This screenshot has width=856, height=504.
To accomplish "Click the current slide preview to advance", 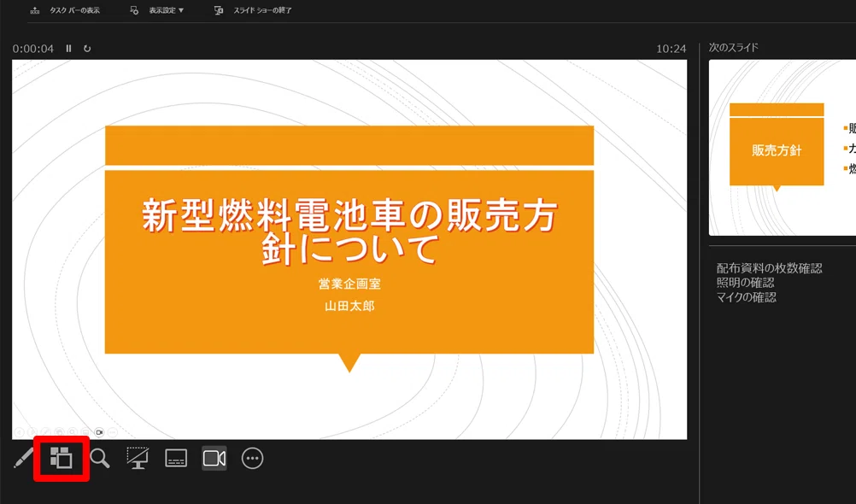I will [349, 249].
